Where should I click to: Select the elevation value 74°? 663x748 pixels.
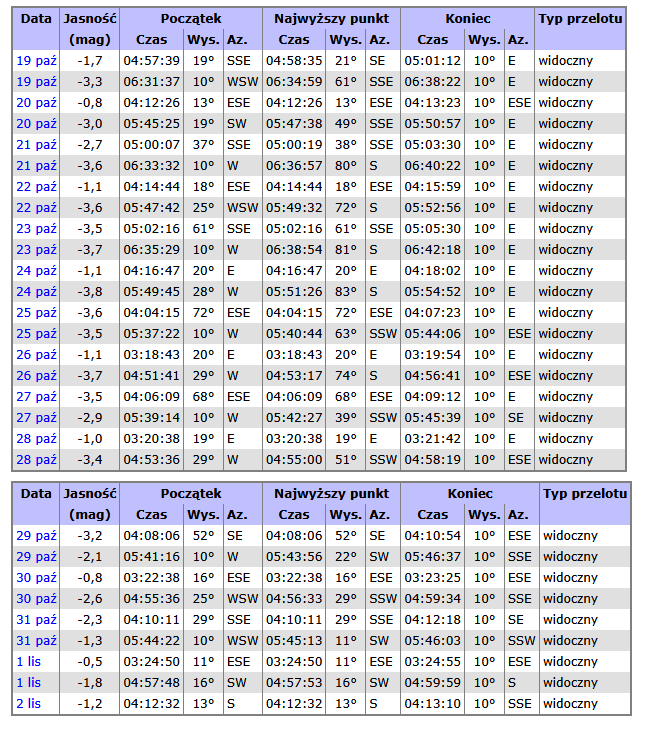tap(346, 375)
